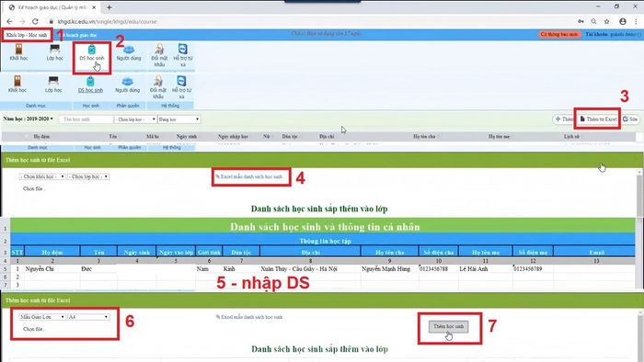Click Lớp học icon in the second ribbon row
The image size is (644, 362).
[x=53, y=84]
